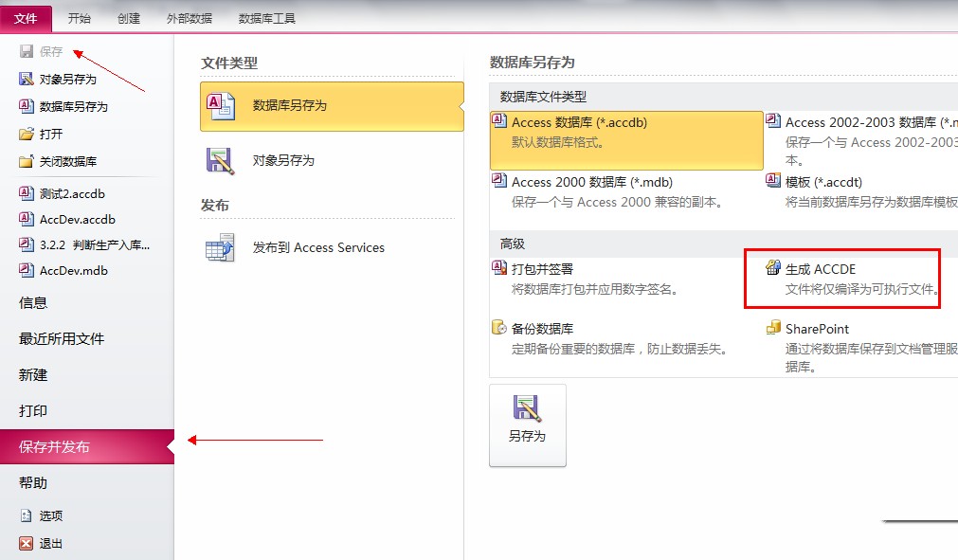The image size is (958, 560).
Task: Click the Close Database folder icon
Action: coord(27,161)
